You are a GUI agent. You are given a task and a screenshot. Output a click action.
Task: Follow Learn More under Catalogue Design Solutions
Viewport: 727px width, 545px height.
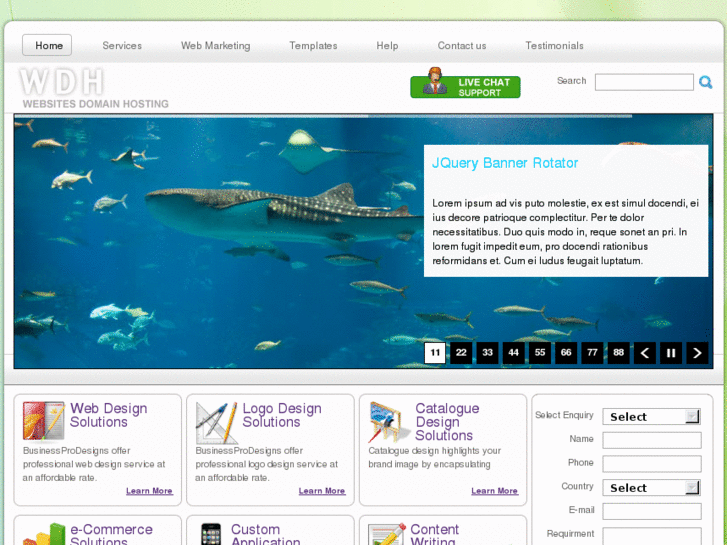[x=494, y=491]
